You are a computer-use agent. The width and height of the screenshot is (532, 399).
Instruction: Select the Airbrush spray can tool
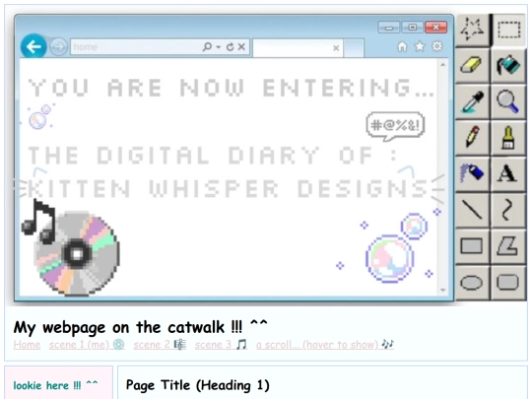point(472,173)
